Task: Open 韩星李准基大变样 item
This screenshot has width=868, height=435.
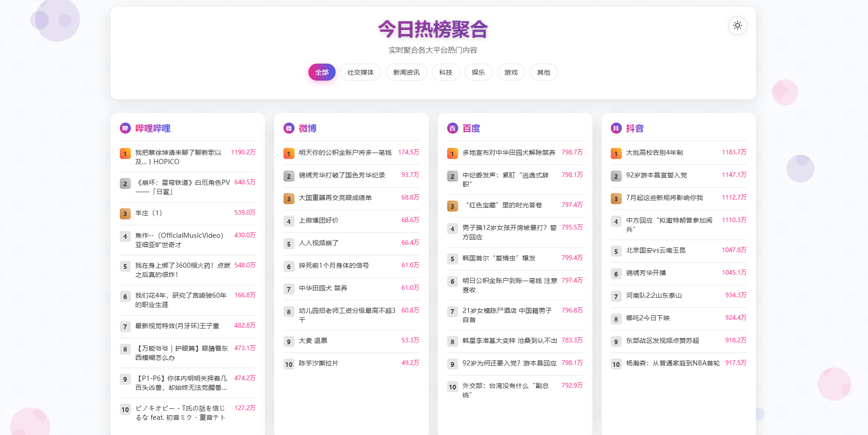Action: tap(510, 341)
